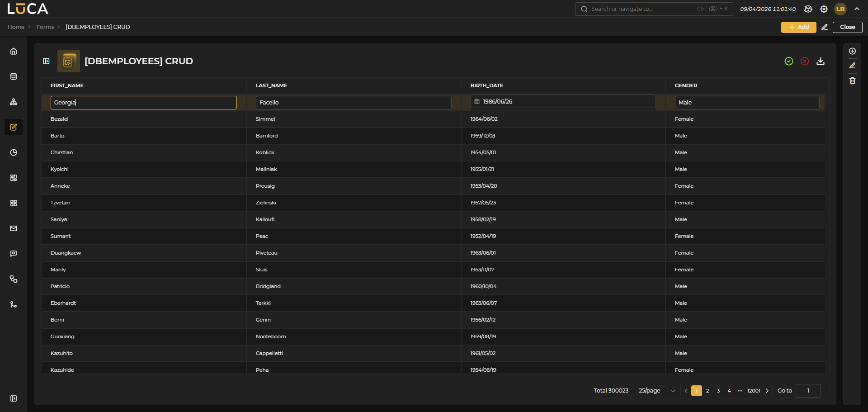Open the chat messages icon in sidebar
The width and height of the screenshot is (868, 412).
tap(14, 254)
